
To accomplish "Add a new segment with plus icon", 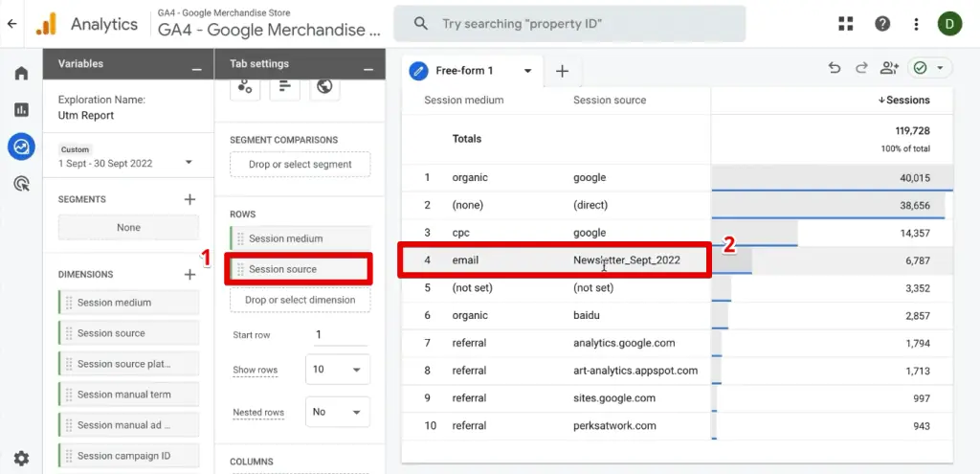I will tap(189, 199).
